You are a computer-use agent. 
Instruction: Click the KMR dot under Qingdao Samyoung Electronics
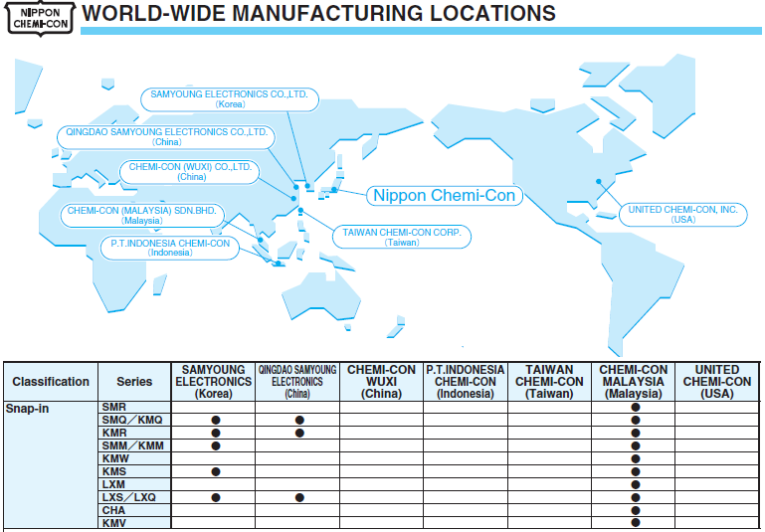click(x=298, y=434)
